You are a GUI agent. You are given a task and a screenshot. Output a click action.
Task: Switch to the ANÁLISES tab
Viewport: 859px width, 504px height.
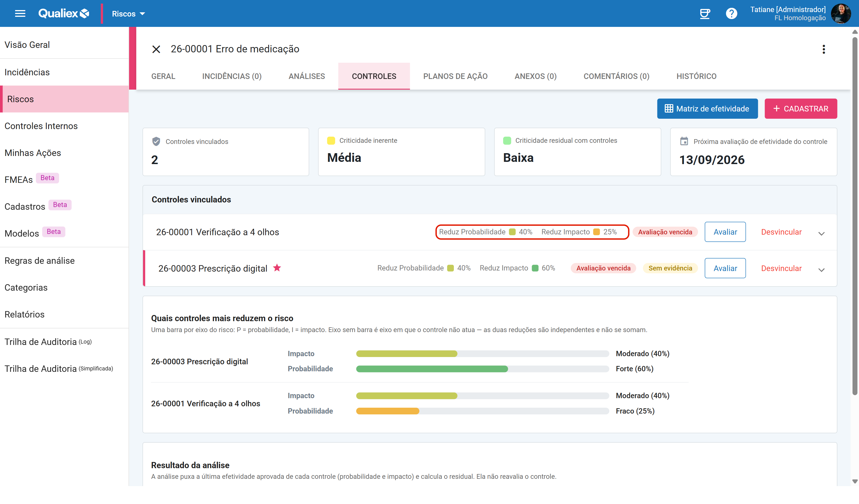pos(307,76)
